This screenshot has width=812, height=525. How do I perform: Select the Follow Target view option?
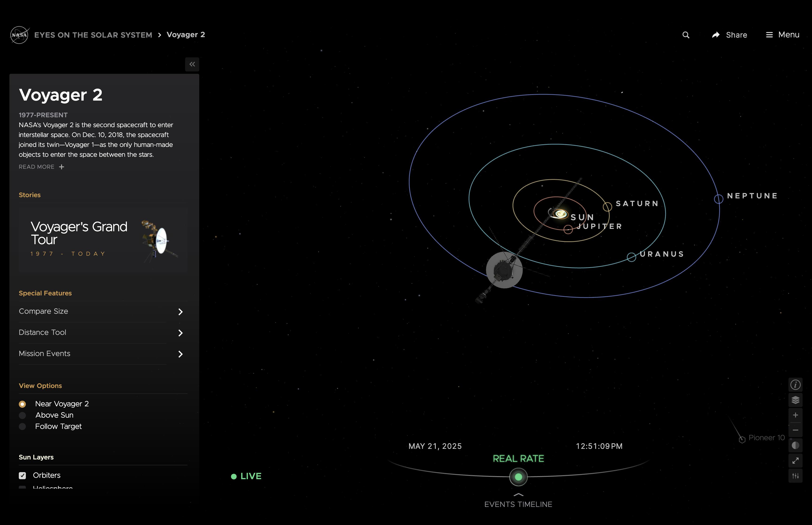point(23,427)
